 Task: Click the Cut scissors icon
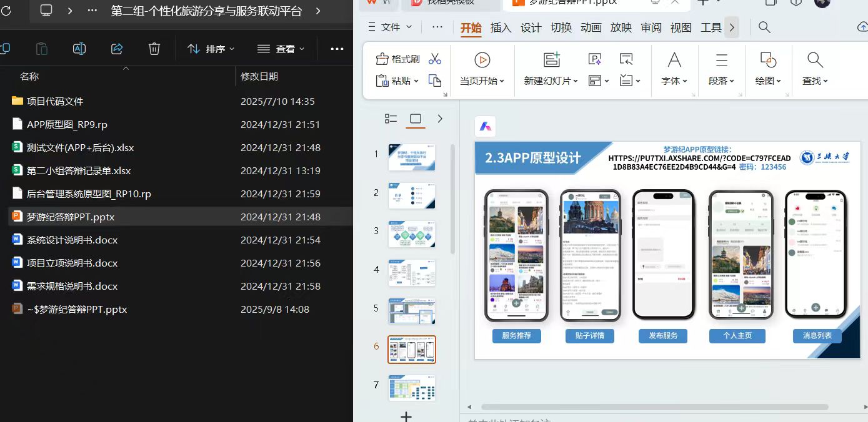(436, 57)
